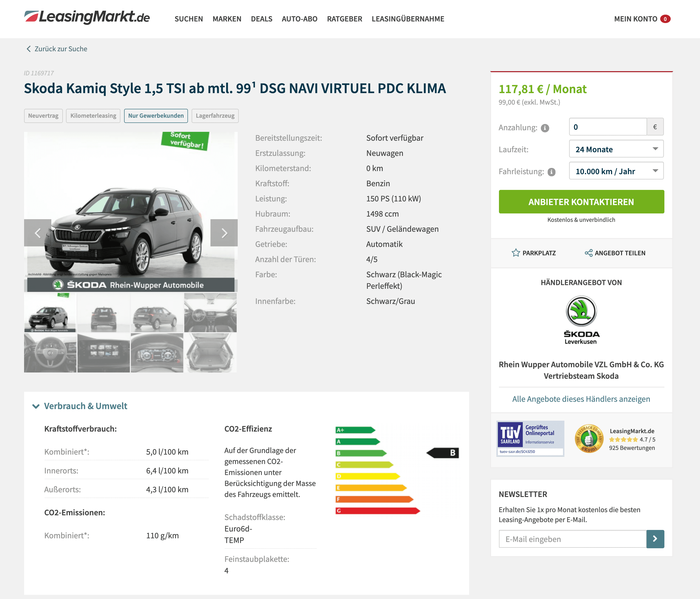Click the back chevron beside Zurück zur Suche

(x=28, y=49)
